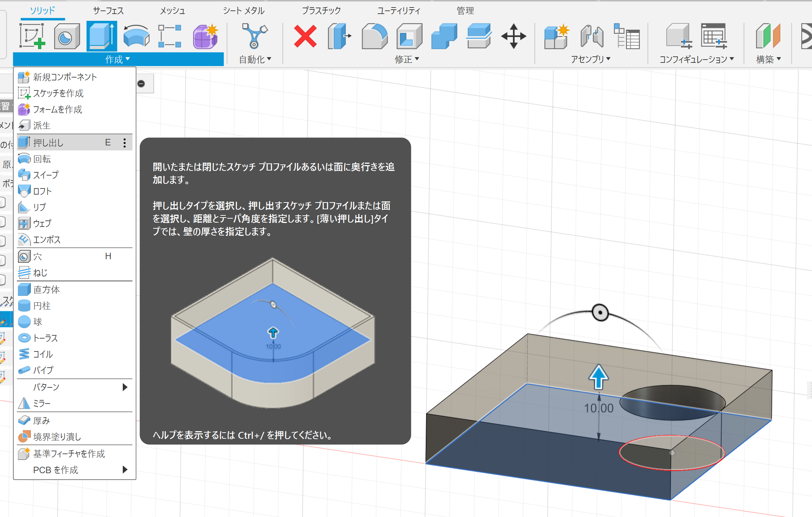
Task: Choose ロフト menu entry
Action: click(x=75, y=191)
